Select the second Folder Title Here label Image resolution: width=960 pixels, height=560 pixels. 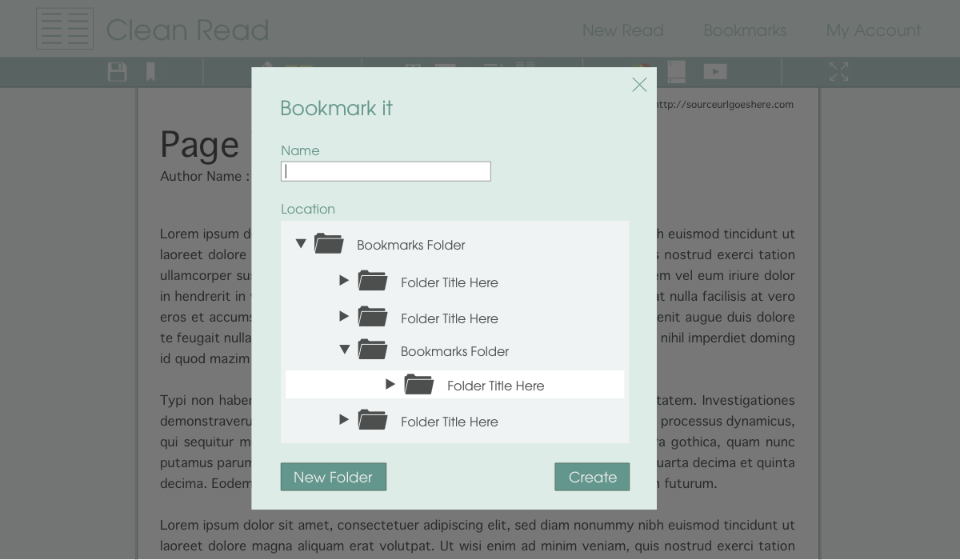(449, 318)
